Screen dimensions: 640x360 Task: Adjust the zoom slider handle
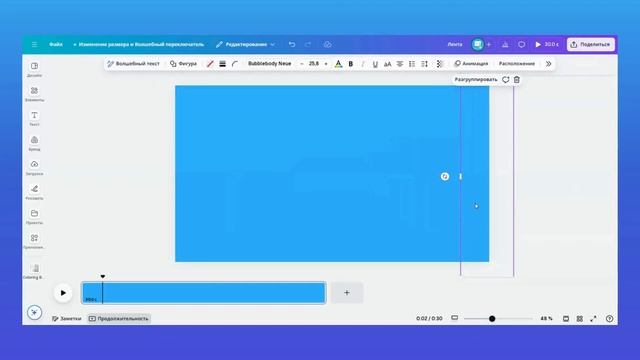point(492,318)
